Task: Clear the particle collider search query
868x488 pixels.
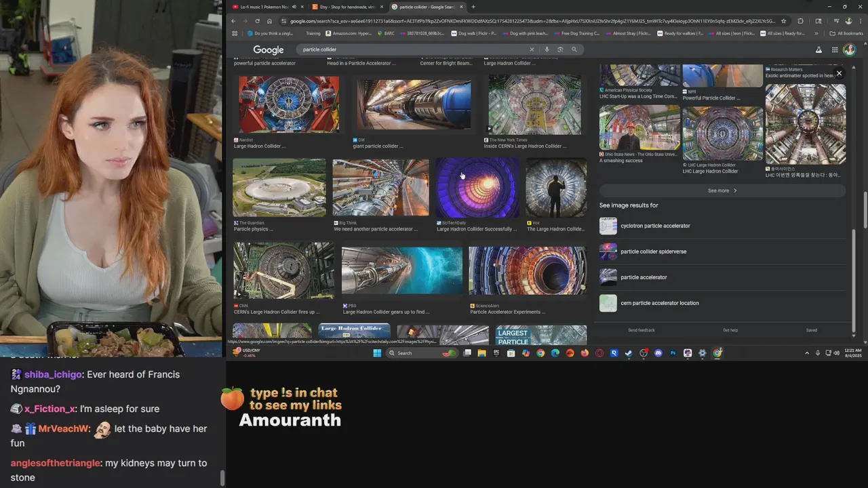Action: pos(532,49)
